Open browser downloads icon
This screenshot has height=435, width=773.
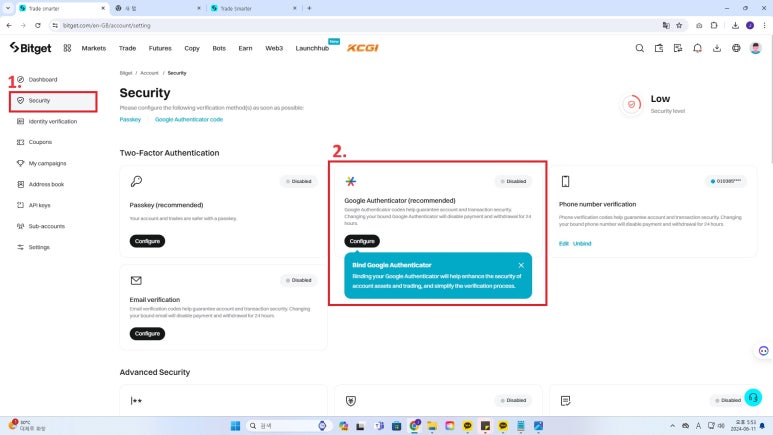(735, 25)
